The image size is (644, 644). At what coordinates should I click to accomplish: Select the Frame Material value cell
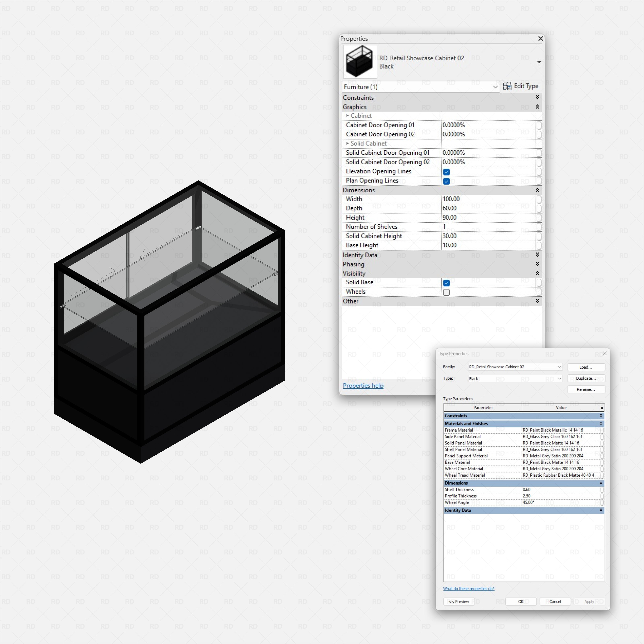point(561,430)
